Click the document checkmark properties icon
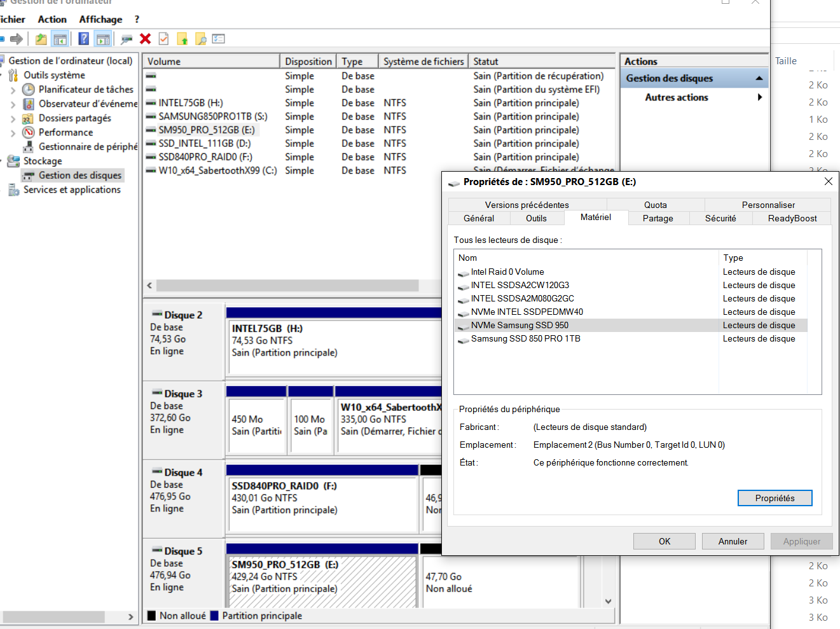840x629 pixels. (x=163, y=39)
